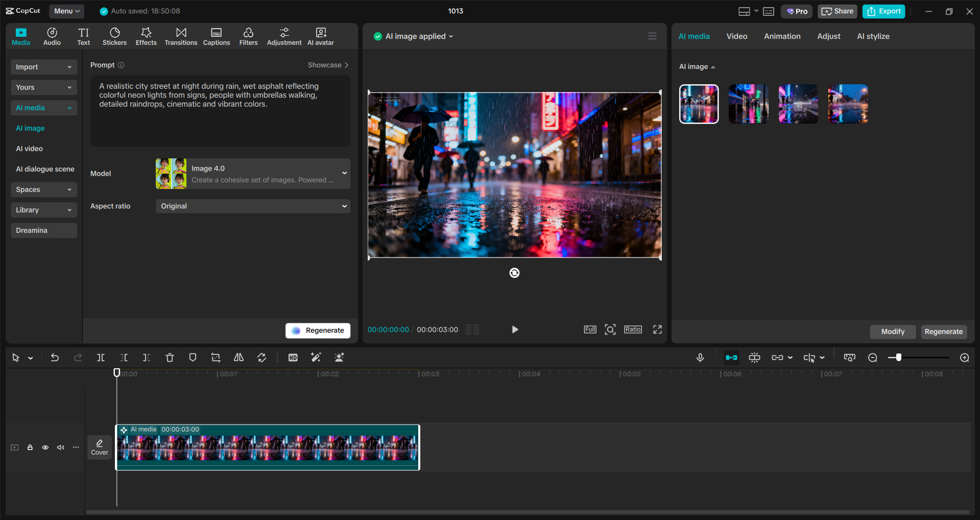Click the Export button

pyautogui.click(x=883, y=11)
